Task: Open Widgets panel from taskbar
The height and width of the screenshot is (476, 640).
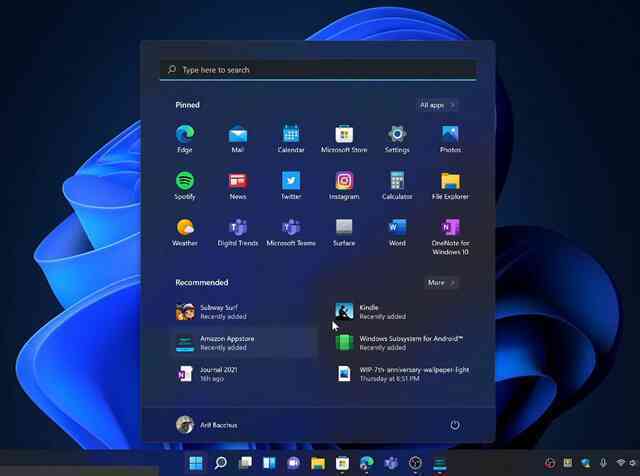Action: click(x=269, y=463)
